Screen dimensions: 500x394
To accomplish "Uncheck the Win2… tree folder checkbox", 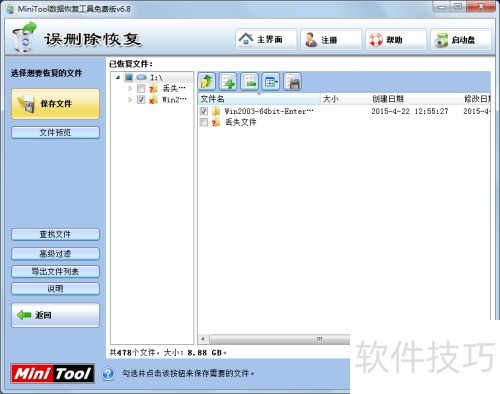I will coord(141,99).
